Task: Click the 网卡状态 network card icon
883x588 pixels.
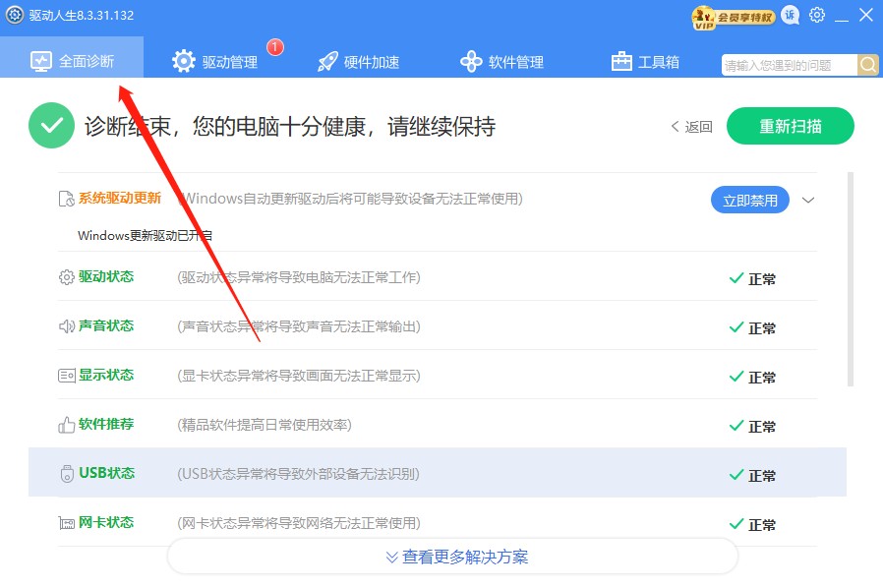Action: coord(67,523)
